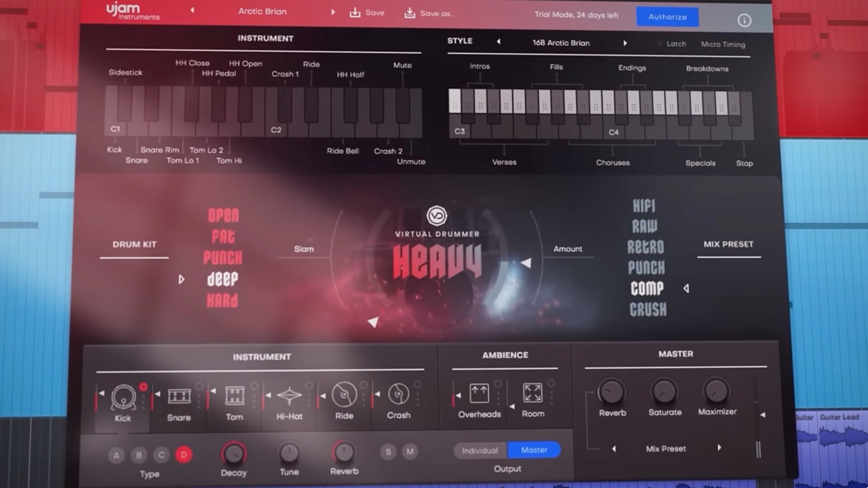
Task: Select kick type A
Action: coord(117,455)
